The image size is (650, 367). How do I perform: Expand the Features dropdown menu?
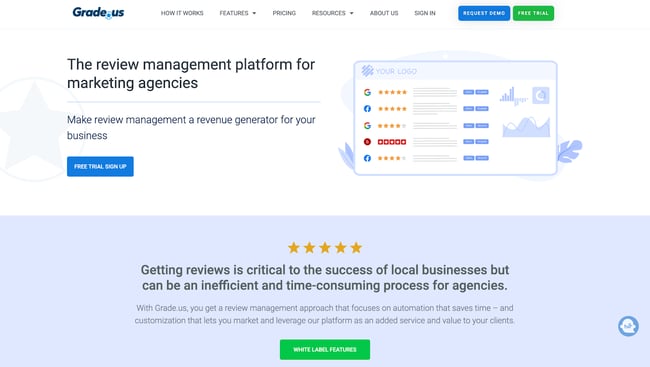click(238, 13)
